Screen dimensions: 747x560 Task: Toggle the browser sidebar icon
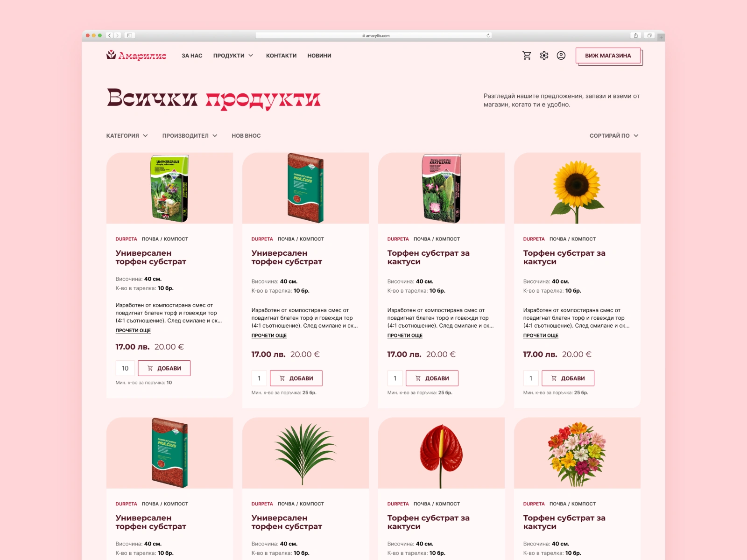click(130, 35)
